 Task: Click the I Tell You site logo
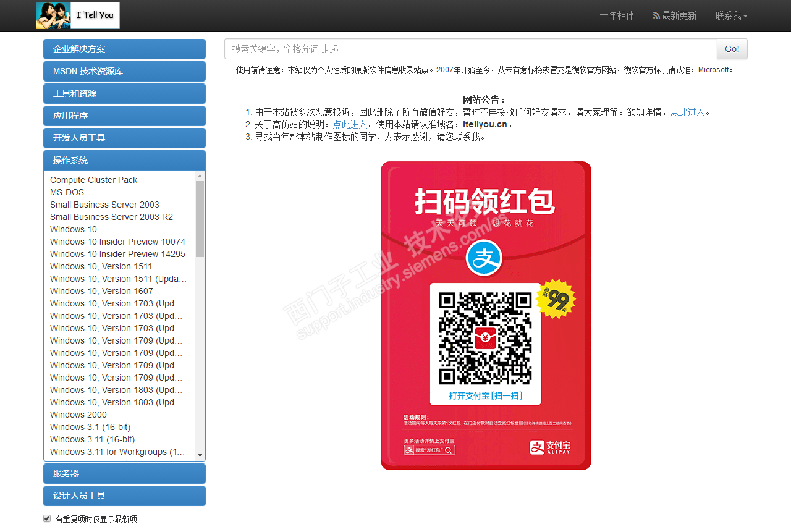click(x=78, y=15)
